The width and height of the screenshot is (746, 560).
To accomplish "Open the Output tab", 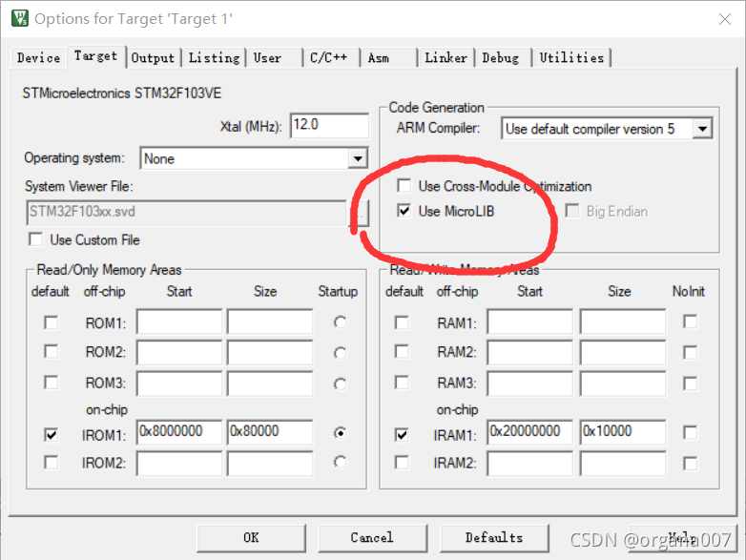I will [153, 58].
